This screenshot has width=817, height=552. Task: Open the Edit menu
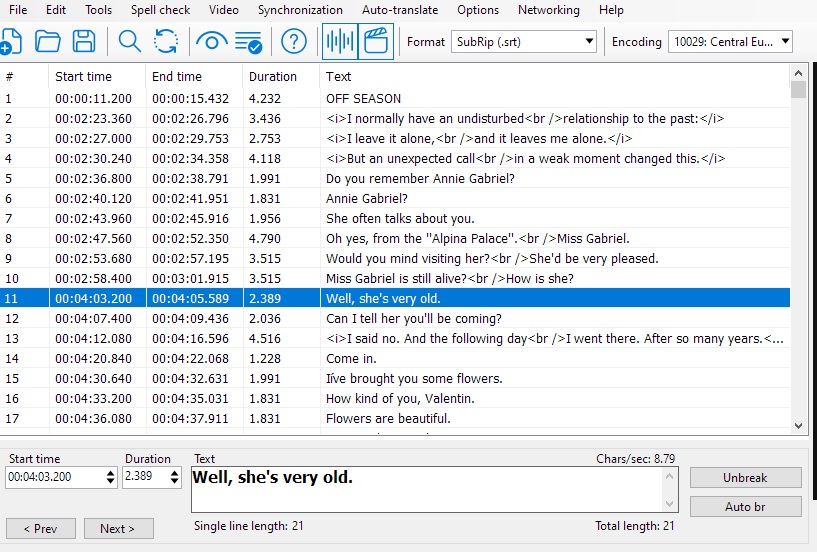click(56, 10)
